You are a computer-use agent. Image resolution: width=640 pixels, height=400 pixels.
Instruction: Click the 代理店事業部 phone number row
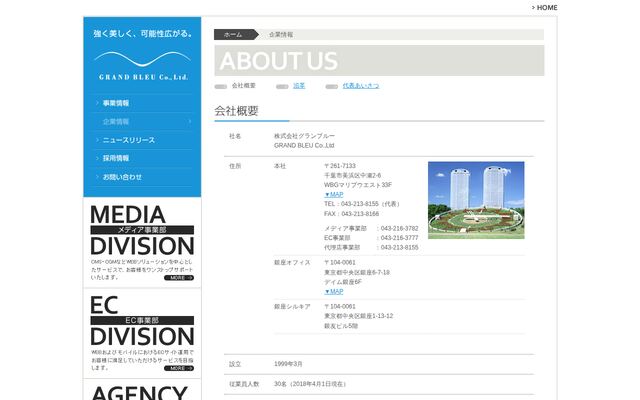coord(371,247)
